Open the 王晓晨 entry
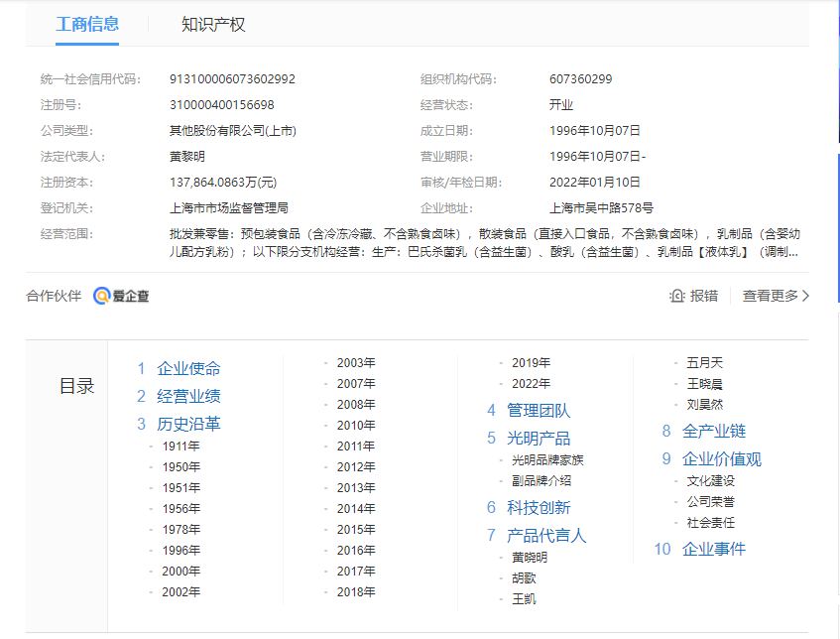Viewport: 840px width, 639px height. pos(705,384)
